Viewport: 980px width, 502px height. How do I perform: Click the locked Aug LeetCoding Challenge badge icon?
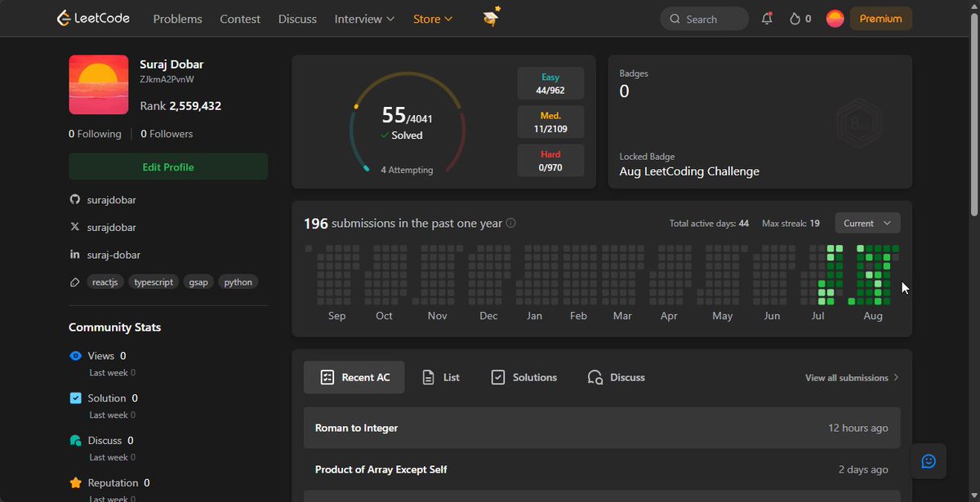(858, 125)
